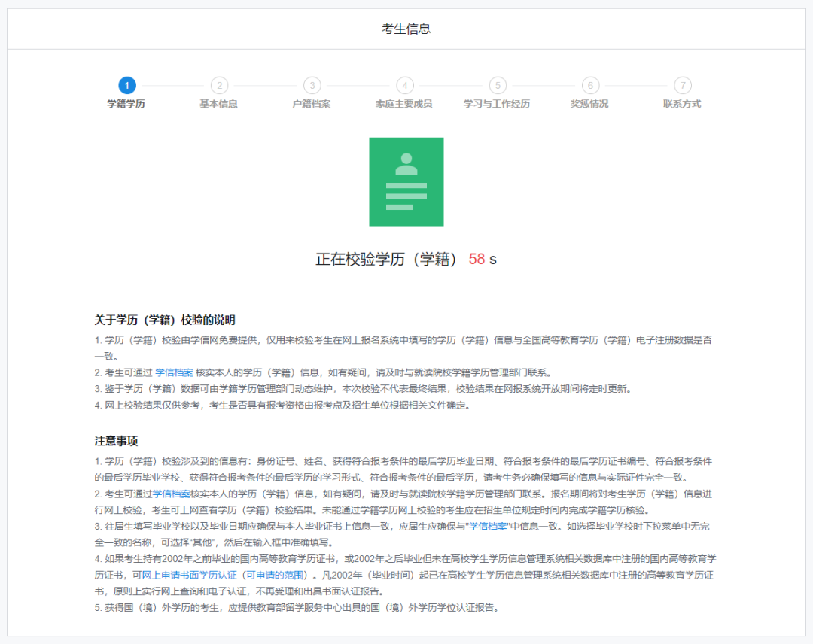Open 学信档案 link in 校验的说明 item 2
The image size is (813, 644).
click(x=174, y=372)
